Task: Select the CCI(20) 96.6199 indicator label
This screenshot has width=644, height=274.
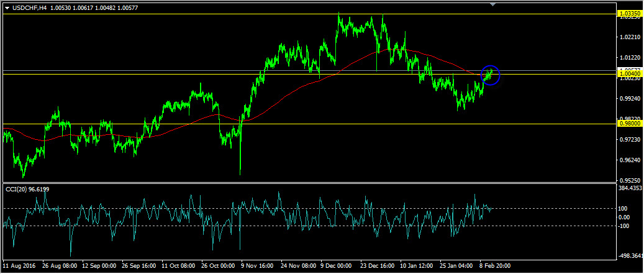Action: click(27, 189)
